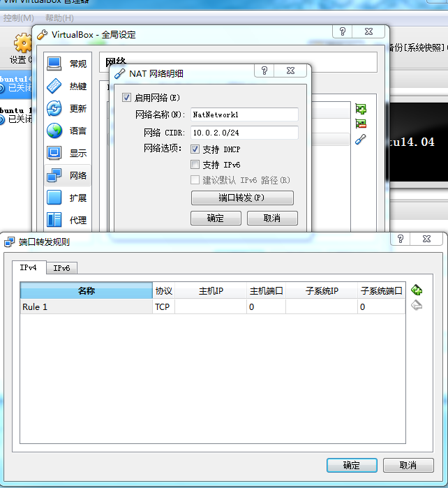The height and width of the screenshot is (488, 448).
Task: Close the port forwarding rules dialog
Action: coord(426,239)
